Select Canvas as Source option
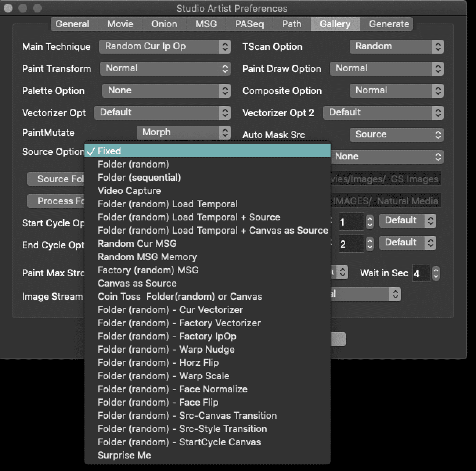This screenshot has width=476, height=471. [x=208, y=283]
